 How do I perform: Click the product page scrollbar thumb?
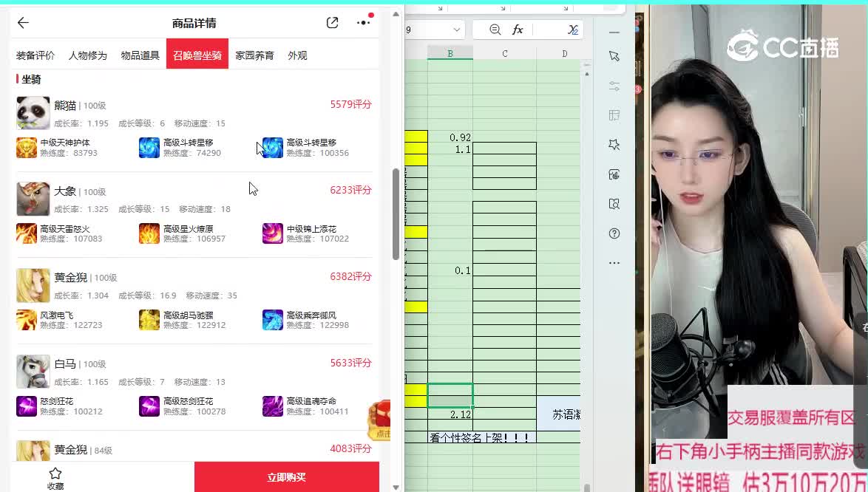pos(396,214)
